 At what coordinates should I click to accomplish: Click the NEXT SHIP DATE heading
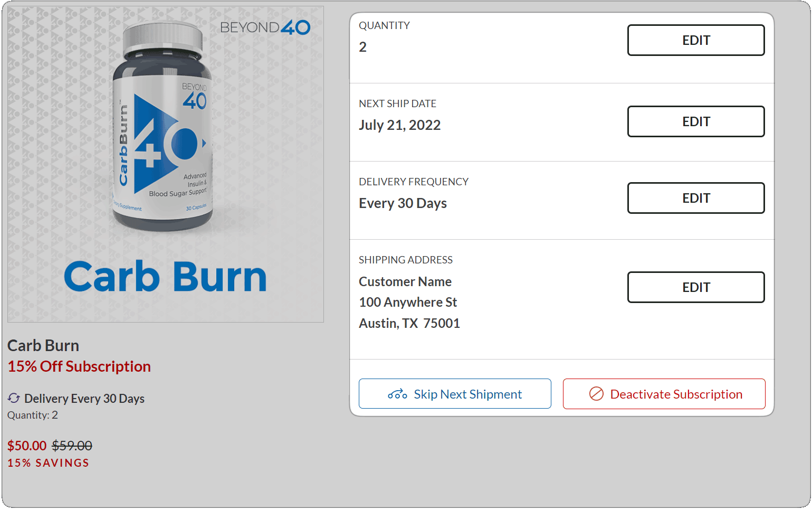point(397,103)
